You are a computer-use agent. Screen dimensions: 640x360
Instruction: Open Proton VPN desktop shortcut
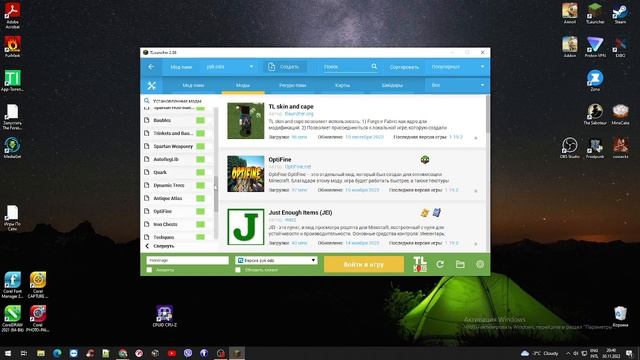(595, 47)
